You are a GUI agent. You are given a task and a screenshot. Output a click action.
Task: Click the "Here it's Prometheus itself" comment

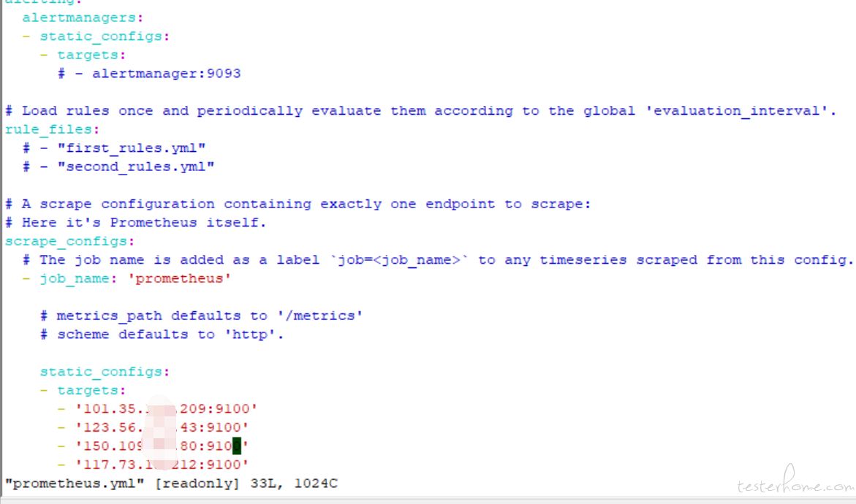[x=135, y=223]
